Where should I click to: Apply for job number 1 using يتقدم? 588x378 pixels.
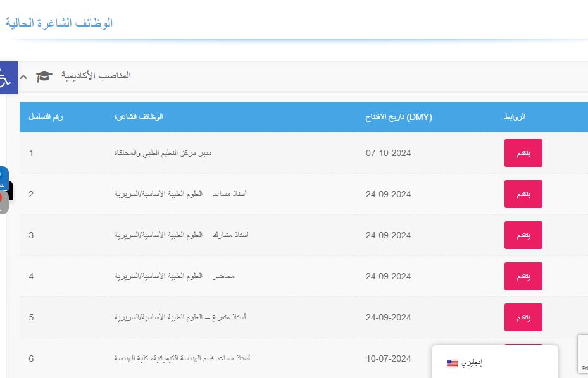pos(523,153)
